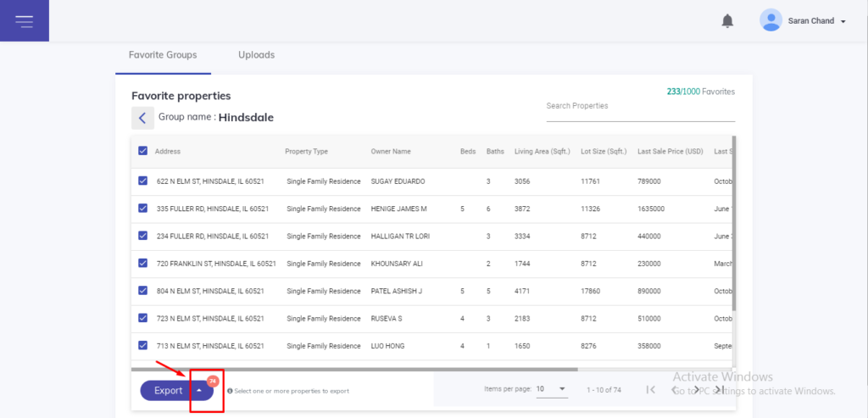Sort by the Baths column header
The image size is (868, 418).
coord(495,151)
